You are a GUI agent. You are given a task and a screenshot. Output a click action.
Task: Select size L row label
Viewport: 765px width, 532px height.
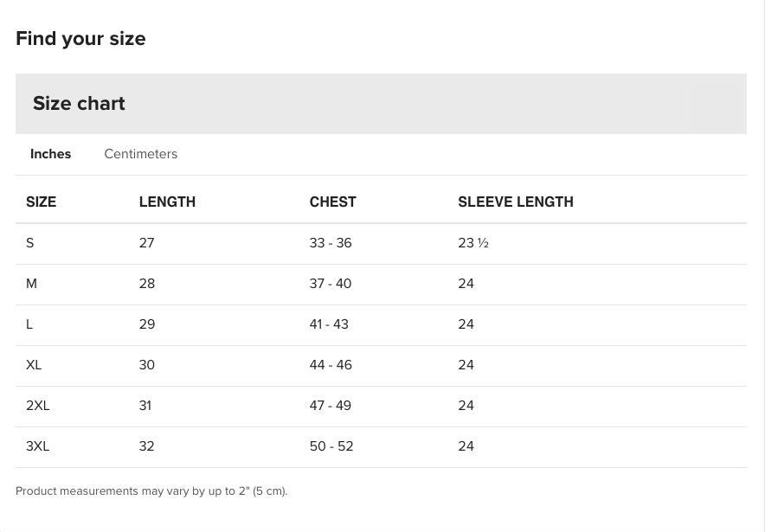click(29, 324)
